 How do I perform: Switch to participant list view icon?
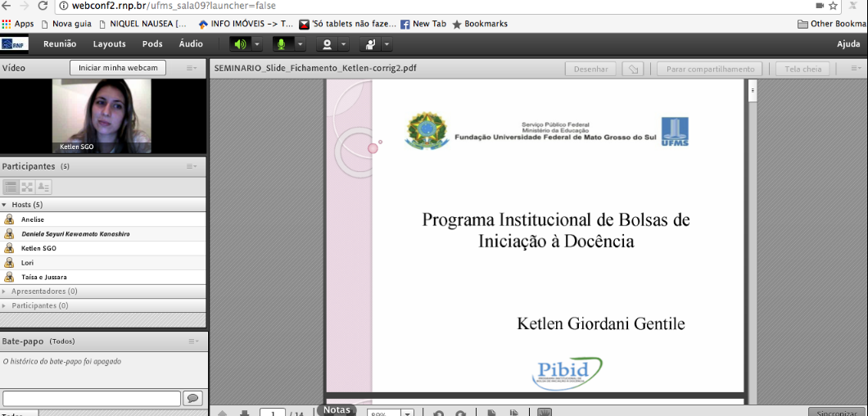(x=11, y=188)
